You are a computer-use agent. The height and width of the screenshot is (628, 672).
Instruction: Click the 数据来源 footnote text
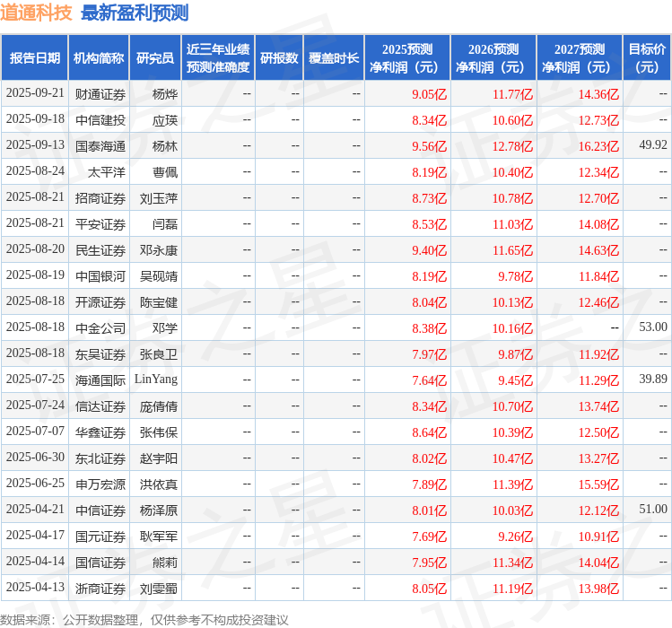[x=144, y=620]
